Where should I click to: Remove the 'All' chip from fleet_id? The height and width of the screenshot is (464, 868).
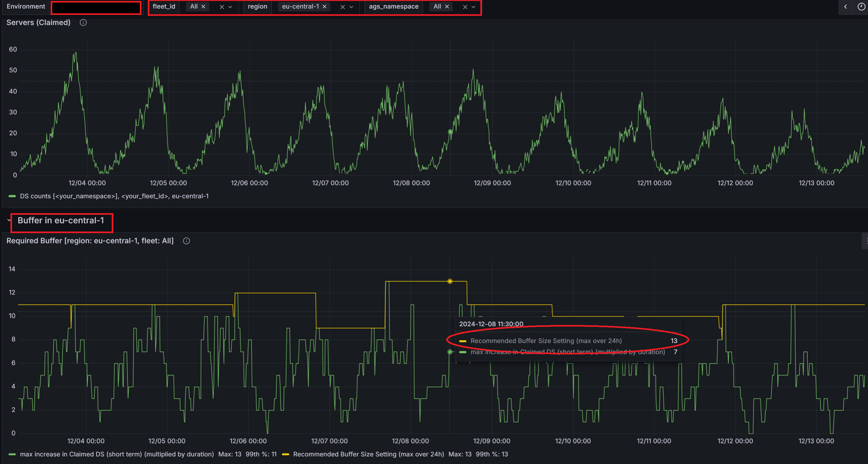point(203,7)
